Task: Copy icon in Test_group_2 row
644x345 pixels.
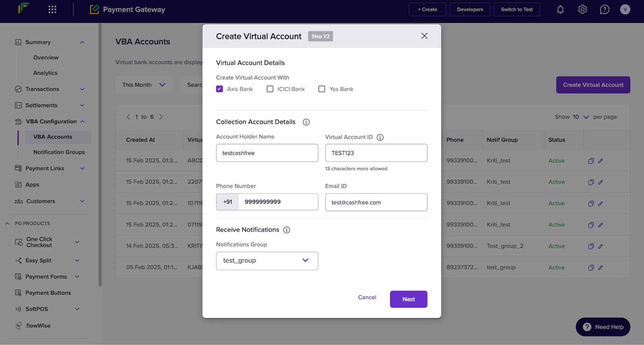Action: (591, 246)
